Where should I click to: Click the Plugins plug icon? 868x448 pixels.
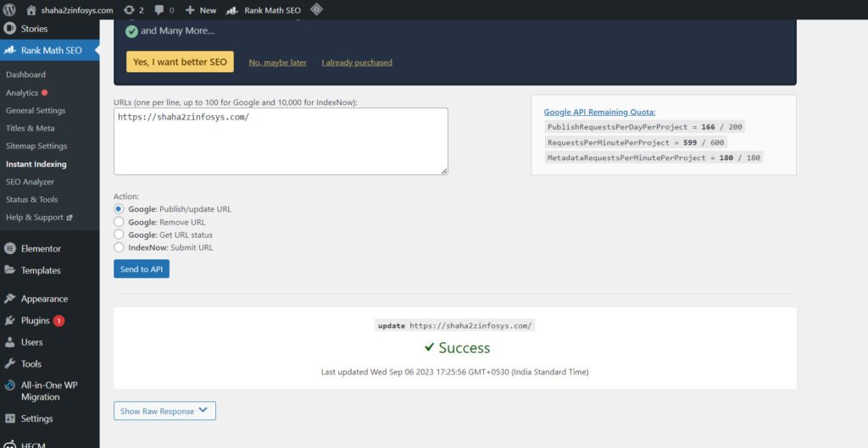(x=9, y=320)
